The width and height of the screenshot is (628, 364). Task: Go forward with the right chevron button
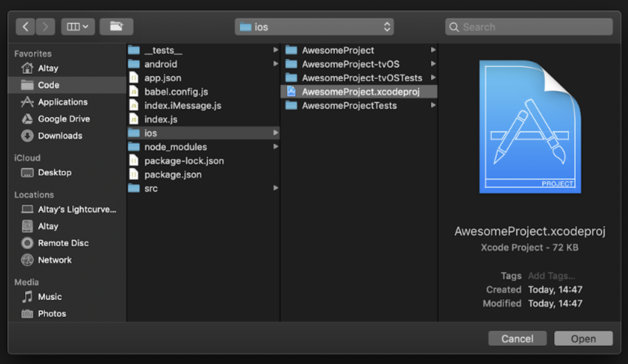pos(45,27)
